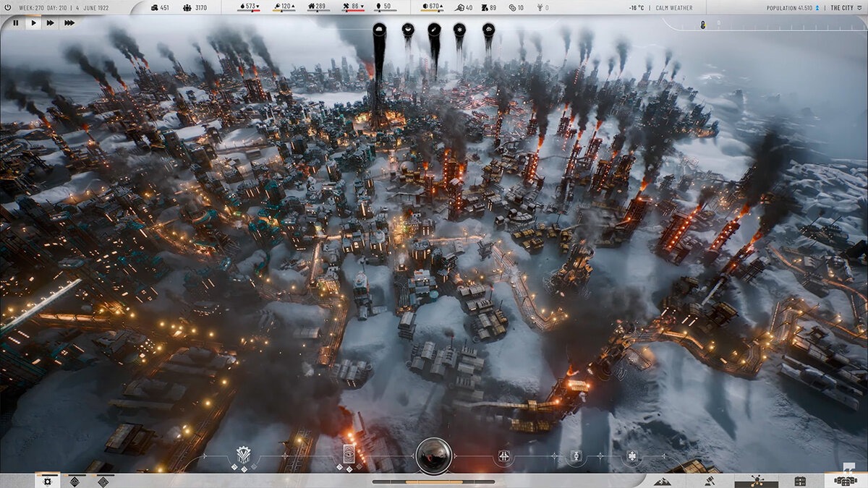This screenshot has height=488, width=868.
Task: Select the gear tab at bottom left
Action: [x=48, y=481]
